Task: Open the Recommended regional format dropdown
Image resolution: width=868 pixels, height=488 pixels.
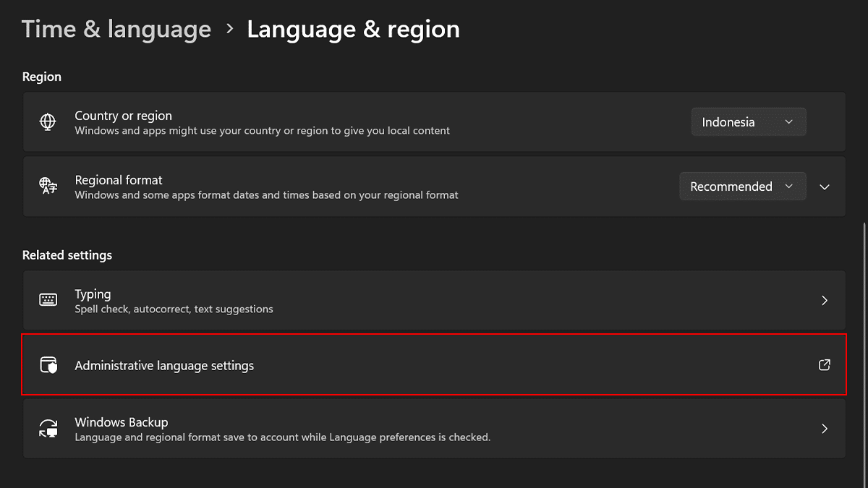Action: point(742,187)
